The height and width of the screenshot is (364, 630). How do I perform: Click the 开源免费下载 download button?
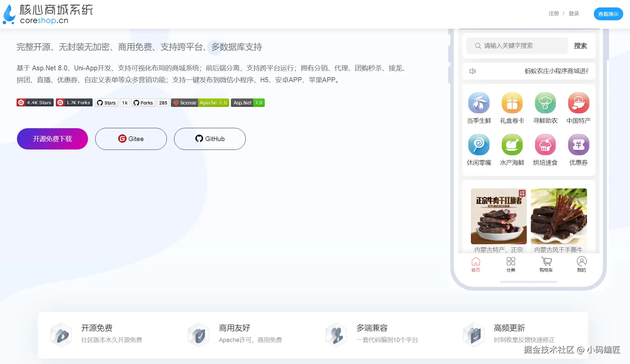[52, 139]
